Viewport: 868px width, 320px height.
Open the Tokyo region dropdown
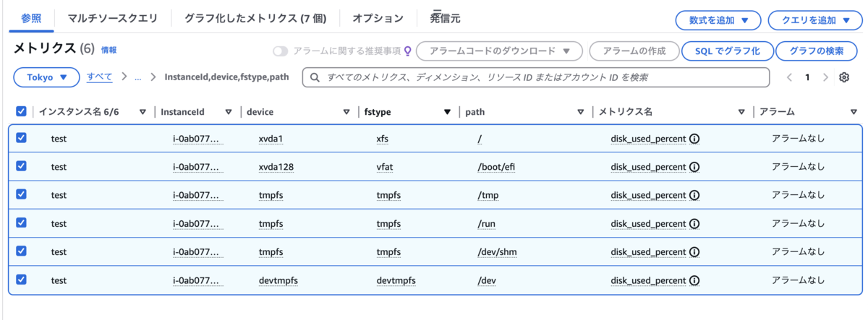(x=46, y=77)
